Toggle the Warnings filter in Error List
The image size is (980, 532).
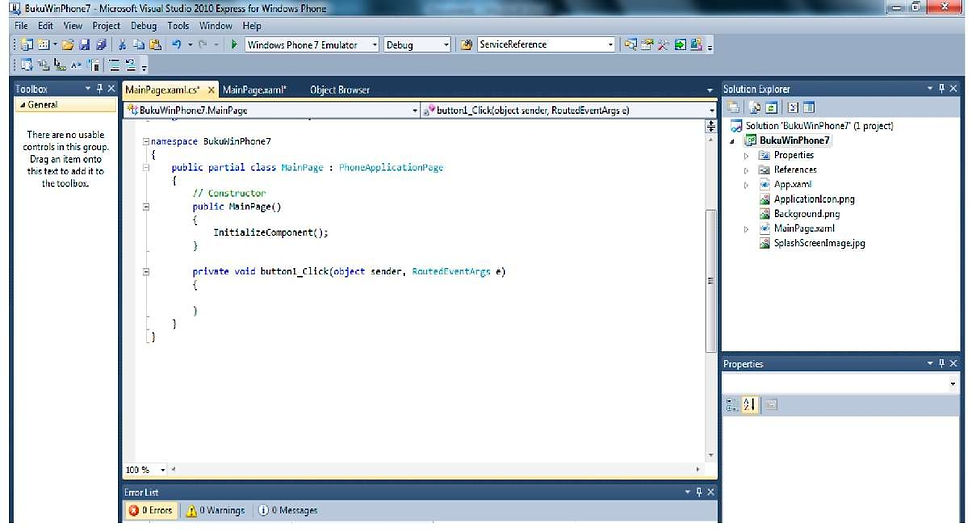tap(216, 511)
